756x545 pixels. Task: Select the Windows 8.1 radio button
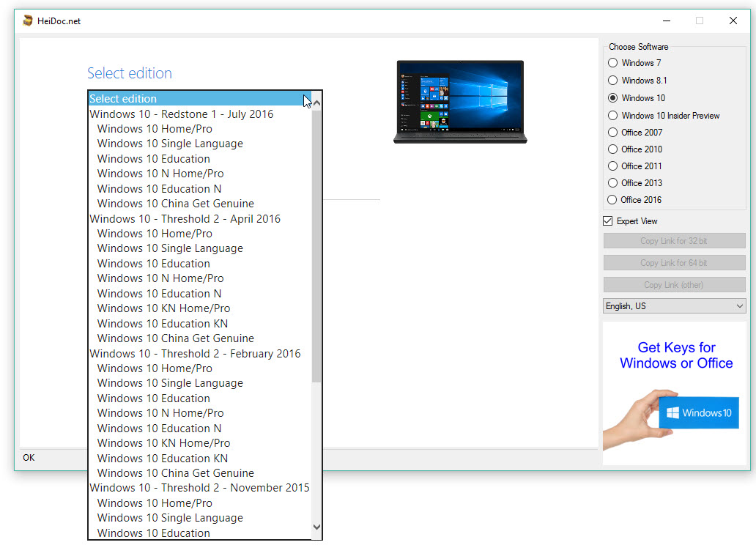tap(637, 81)
